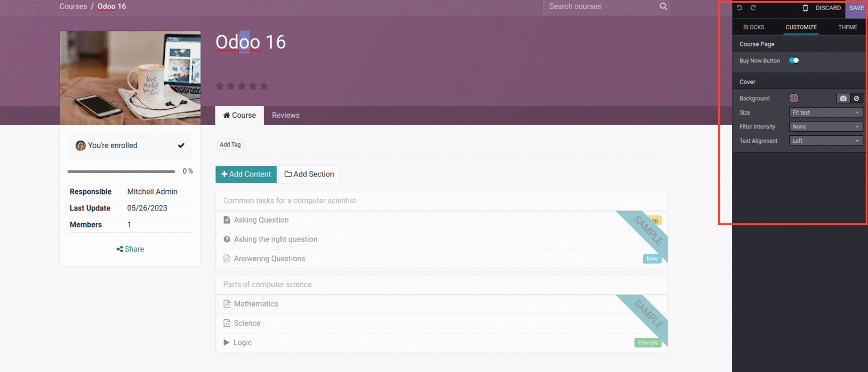Toggle the Buy Now Button switch

pyautogui.click(x=794, y=61)
